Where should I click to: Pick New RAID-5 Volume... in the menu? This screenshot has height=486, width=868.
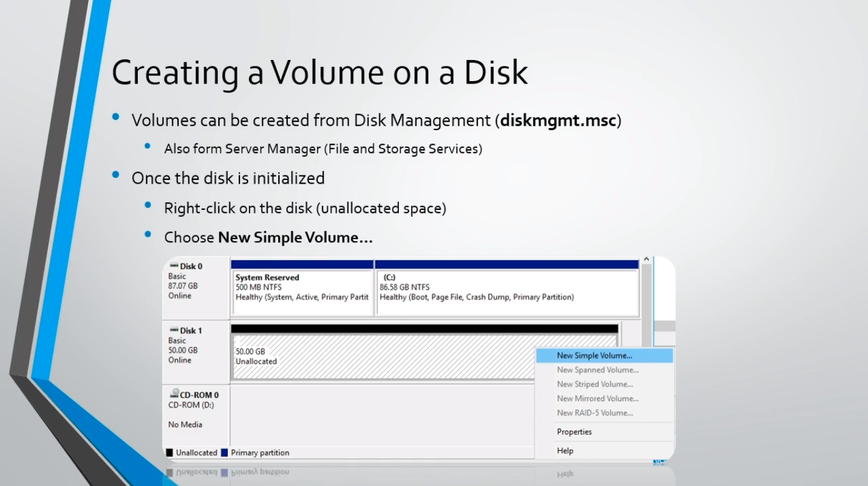(595, 413)
